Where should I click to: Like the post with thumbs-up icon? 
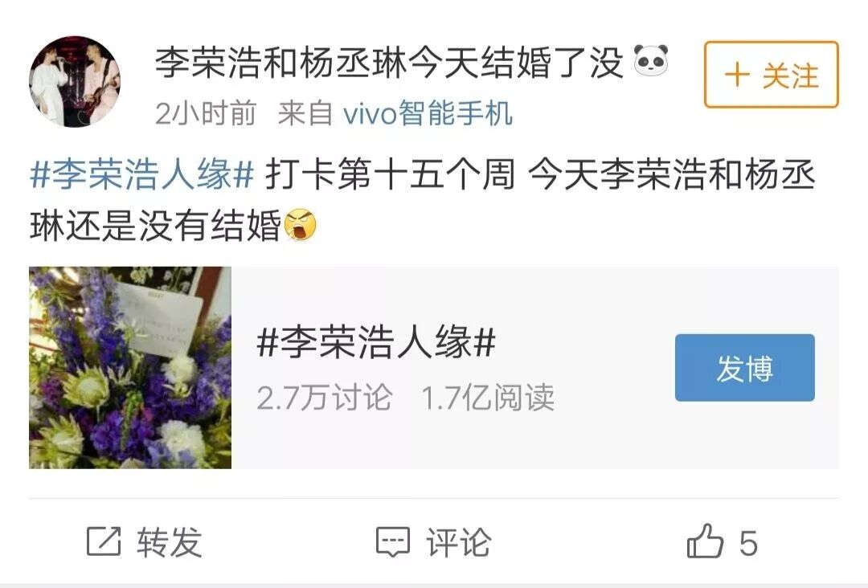coord(705,541)
